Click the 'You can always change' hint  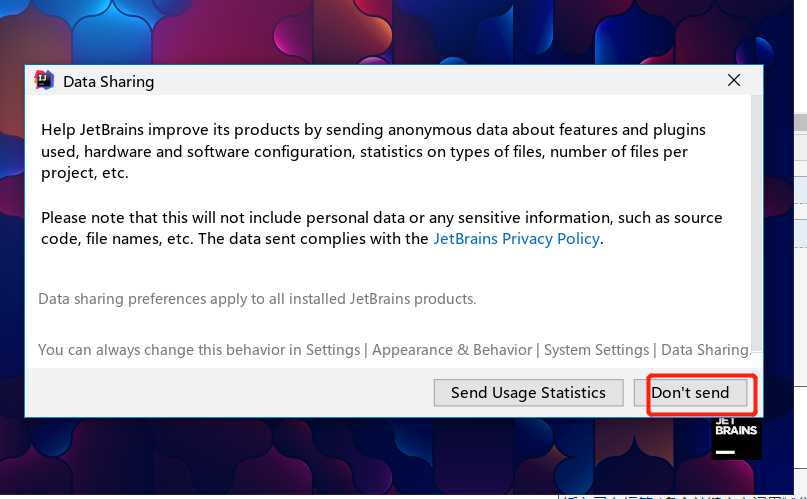(394, 350)
